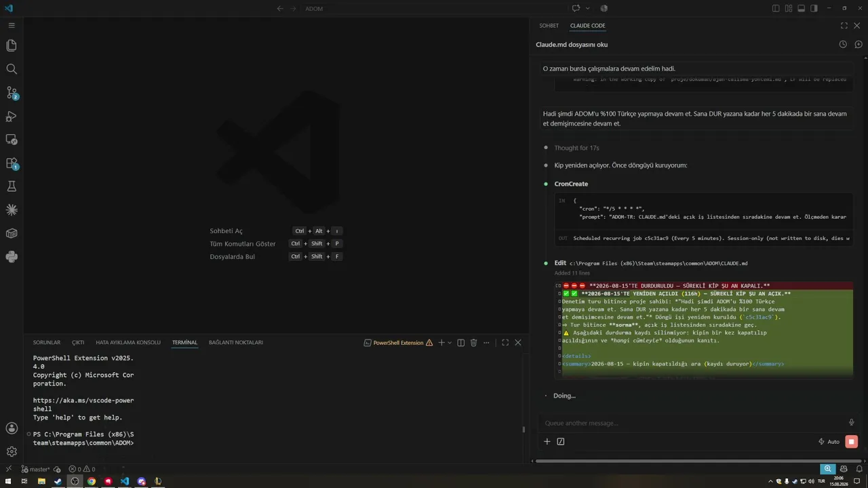The height and width of the screenshot is (488, 868).
Task: Click the PowerShell Extension terminal label
Action: tap(398, 343)
